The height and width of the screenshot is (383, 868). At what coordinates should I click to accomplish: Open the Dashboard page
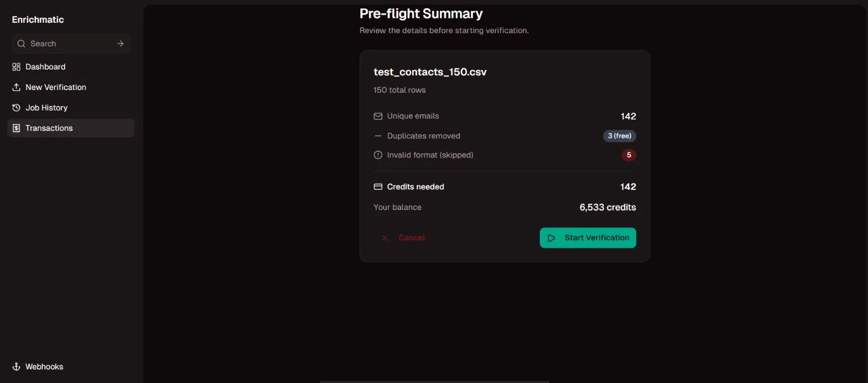[x=46, y=67]
